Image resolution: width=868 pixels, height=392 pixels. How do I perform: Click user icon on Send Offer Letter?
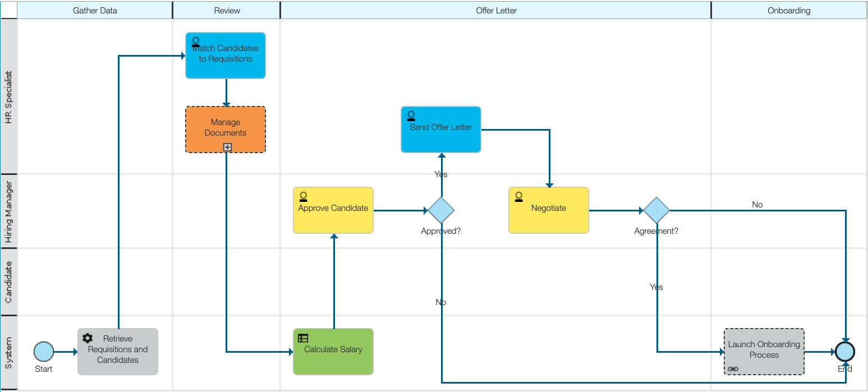(x=411, y=116)
